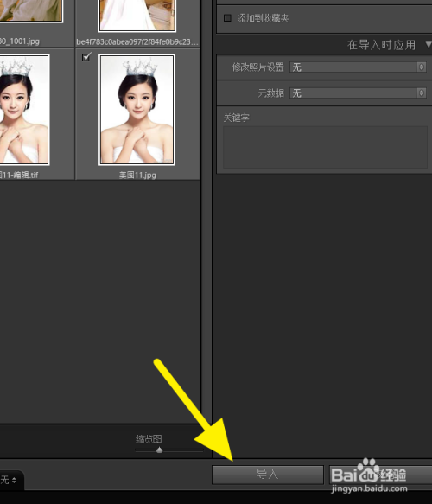Click the 在导入时应用 panel title
This screenshot has height=504, width=432.
coord(381,45)
